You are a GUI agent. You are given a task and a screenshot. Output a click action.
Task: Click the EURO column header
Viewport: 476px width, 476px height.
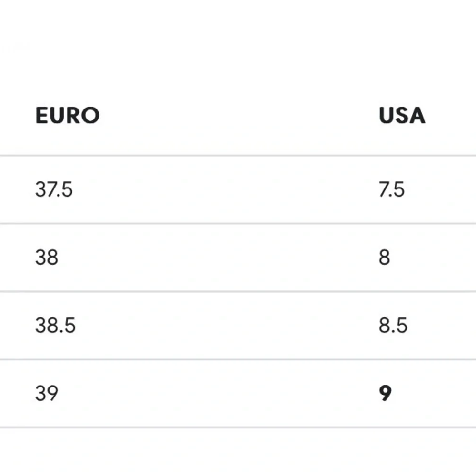68,116
